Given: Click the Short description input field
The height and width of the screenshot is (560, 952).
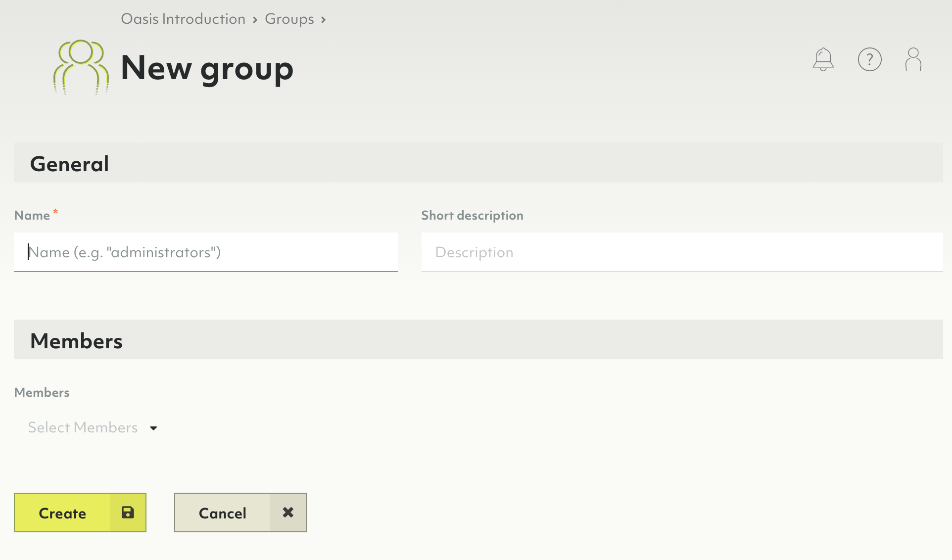Looking at the screenshot, I should coord(682,252).
